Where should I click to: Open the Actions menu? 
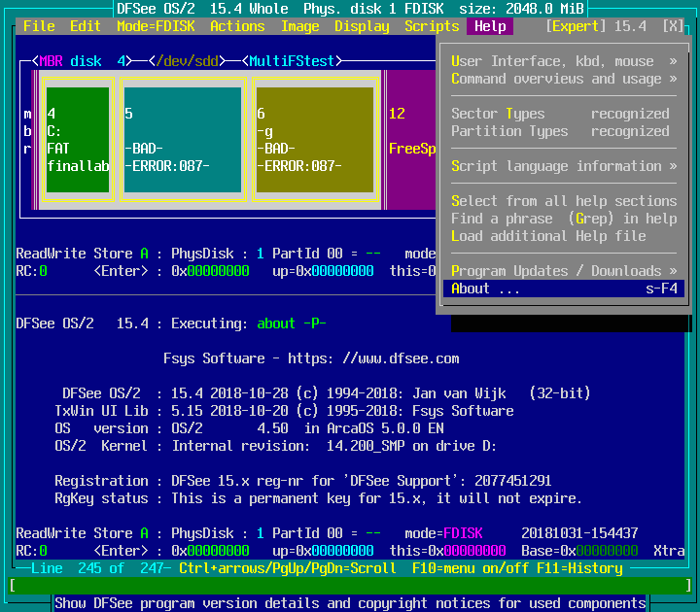[x=237, y=26]
